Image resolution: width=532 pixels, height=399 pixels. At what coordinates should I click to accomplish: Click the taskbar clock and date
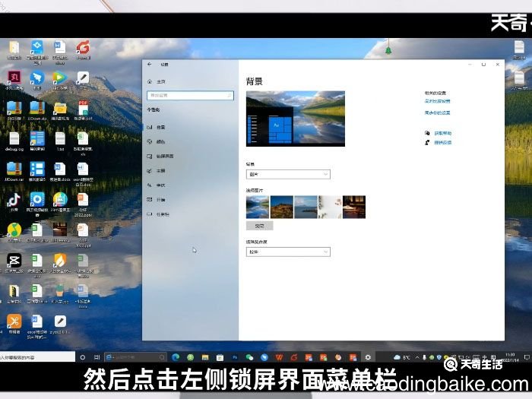coord(511,357)
